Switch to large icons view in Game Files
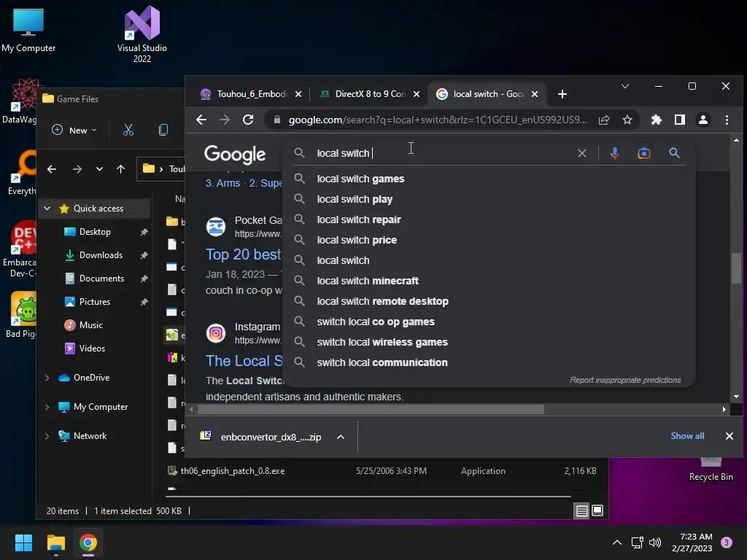Screen dimensions: 747x560 (597, 511)
